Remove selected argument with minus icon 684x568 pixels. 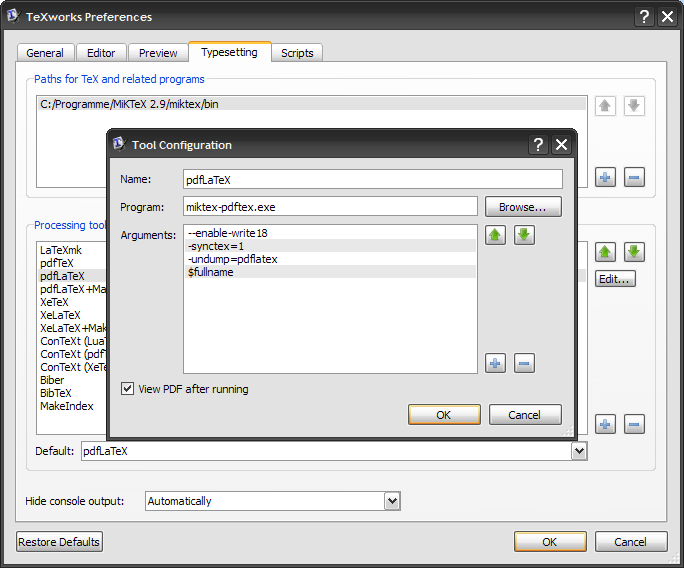[x=524, y=363]
